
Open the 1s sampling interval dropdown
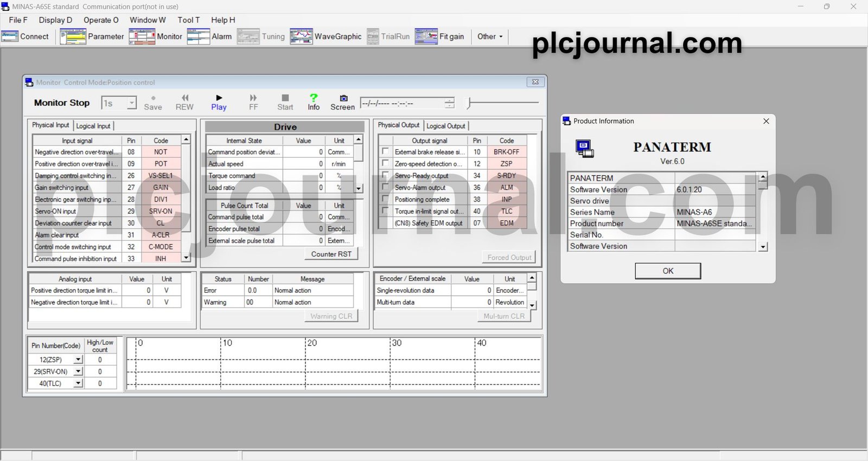tap(131, 103)
